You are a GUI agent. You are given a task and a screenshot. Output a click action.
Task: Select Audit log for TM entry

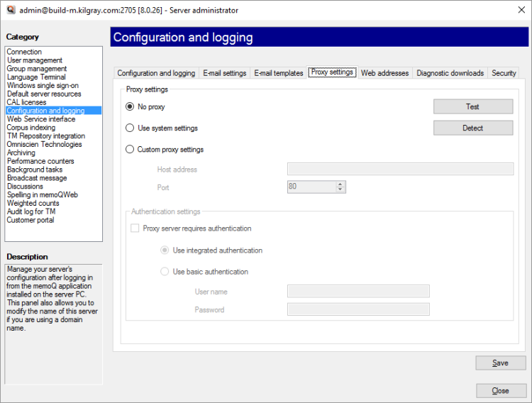(x=31, y=211)
